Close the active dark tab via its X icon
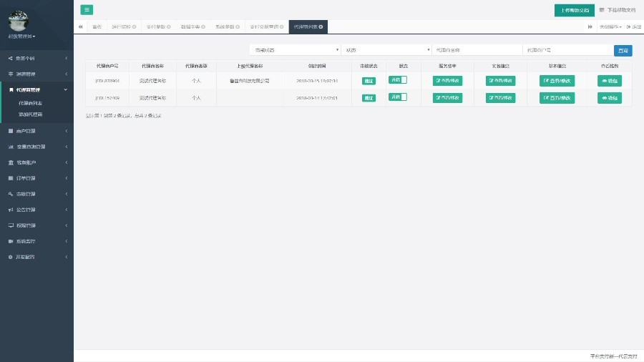 [x=321, y=26]
